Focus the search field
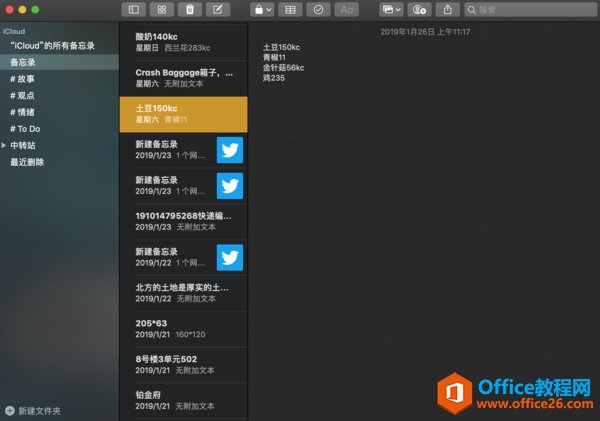The width and height of the screenshot is (600, 421). point(530,10)
